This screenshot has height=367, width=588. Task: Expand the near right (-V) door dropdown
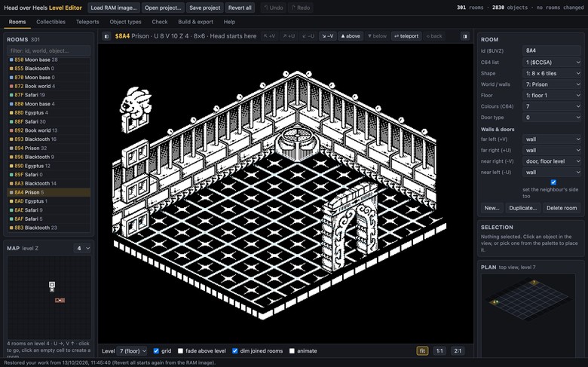[552, 161]
